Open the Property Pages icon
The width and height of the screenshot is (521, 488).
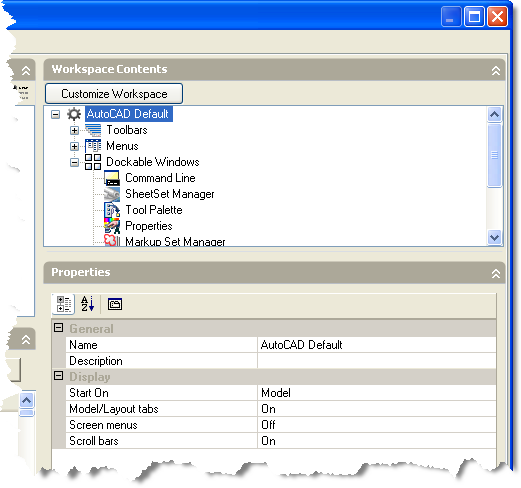[x=115, y=304]
